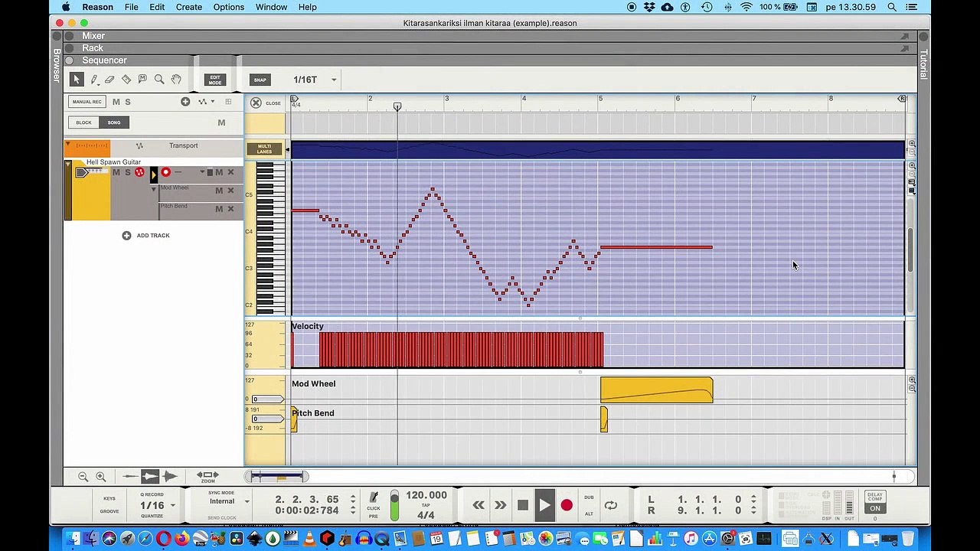Open the note lane dropdown arrow
This screenshot has height=551, width=980.
click(202, 172)
